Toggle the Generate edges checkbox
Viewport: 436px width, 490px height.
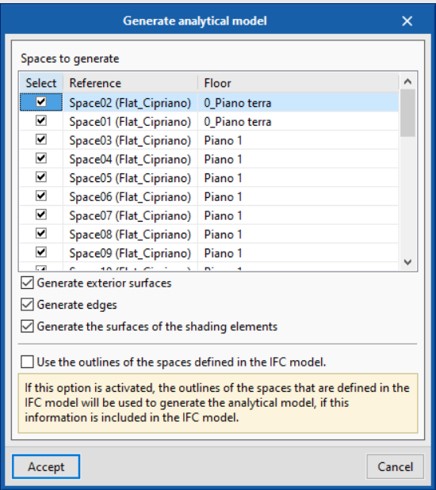pos(27,305)
